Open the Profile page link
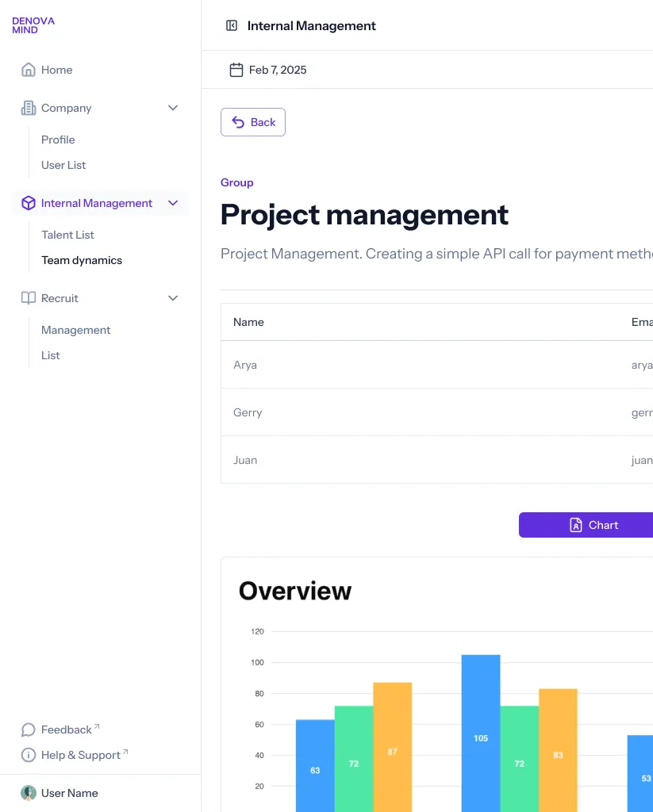Viewport: 653px width, 812px height. click(x=58, y=140)
